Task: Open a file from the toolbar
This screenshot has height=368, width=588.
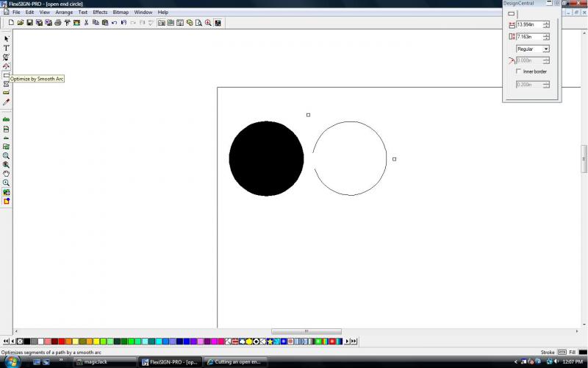Action: click(21, 23)
